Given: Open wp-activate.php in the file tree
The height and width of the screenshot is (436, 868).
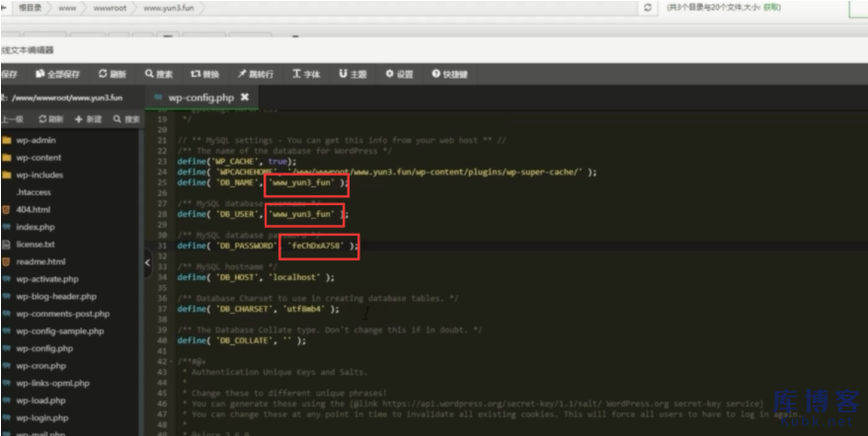Looking at the screenshot, I should click(x=47, y=279).
